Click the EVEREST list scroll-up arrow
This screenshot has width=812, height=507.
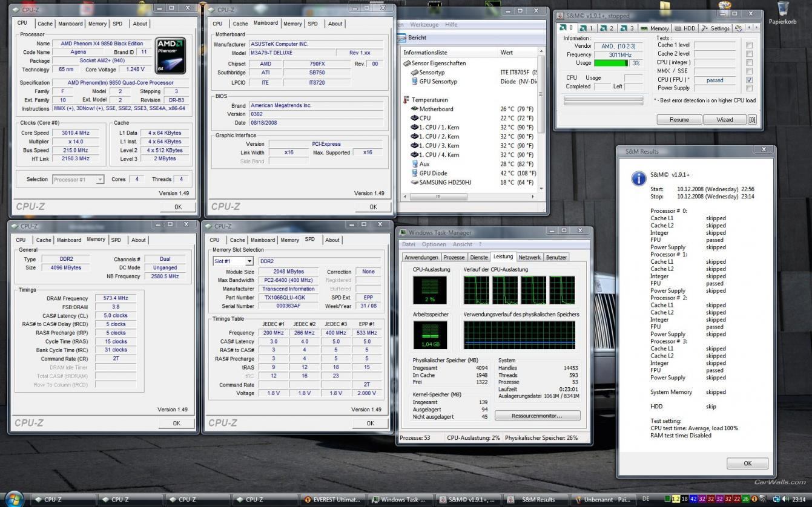541,53
